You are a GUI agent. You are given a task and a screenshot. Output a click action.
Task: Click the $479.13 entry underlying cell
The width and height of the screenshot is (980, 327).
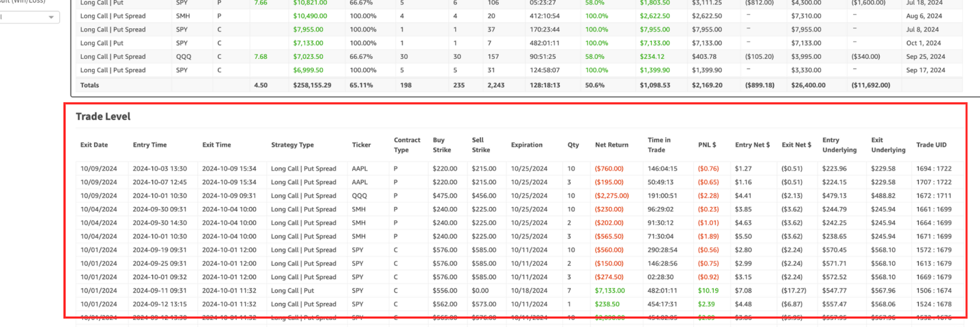click(834, 196)
